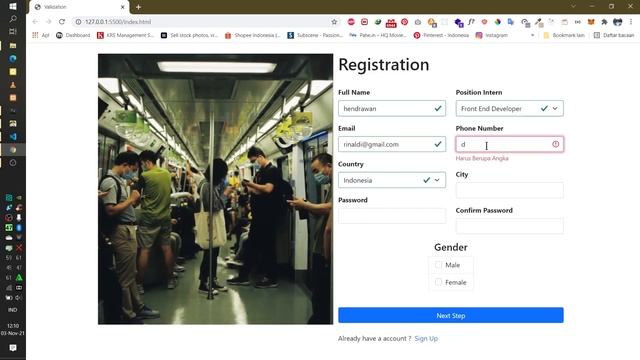Open the fonts 'f?' extension
The image size is (640, 360).
(x=471, y=22)
